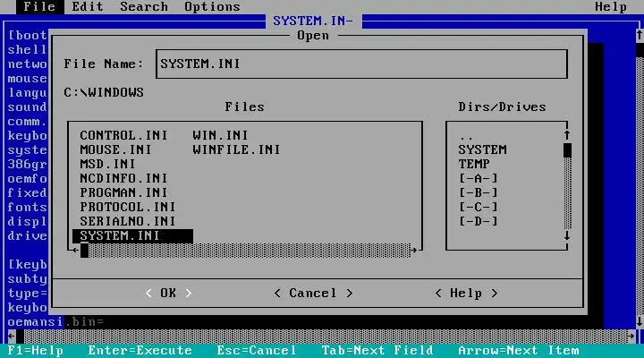
Task: Click Arrow=Next Item in status bar
Action: click(x=518, y=351)
